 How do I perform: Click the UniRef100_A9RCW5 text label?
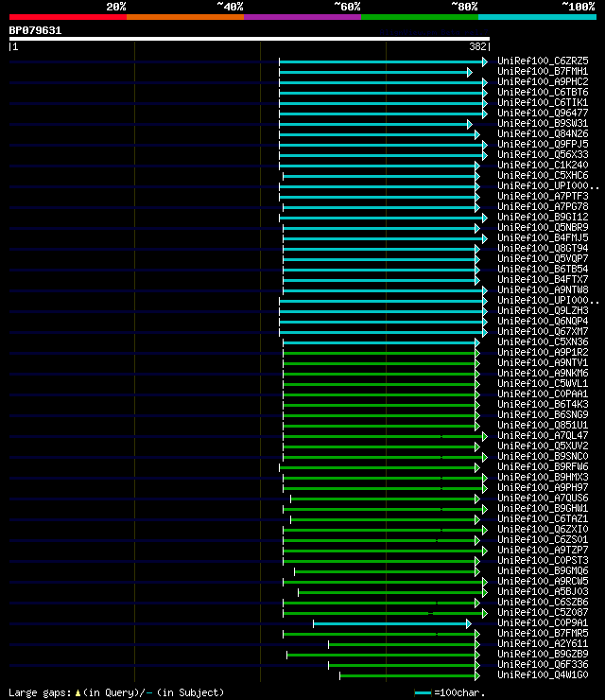click(543, 581)
